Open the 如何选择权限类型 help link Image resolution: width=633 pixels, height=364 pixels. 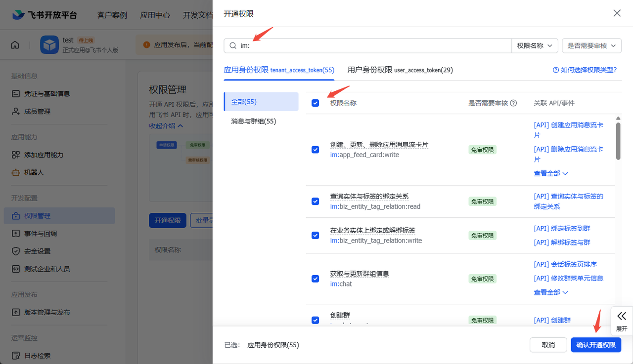pos(585,70)
